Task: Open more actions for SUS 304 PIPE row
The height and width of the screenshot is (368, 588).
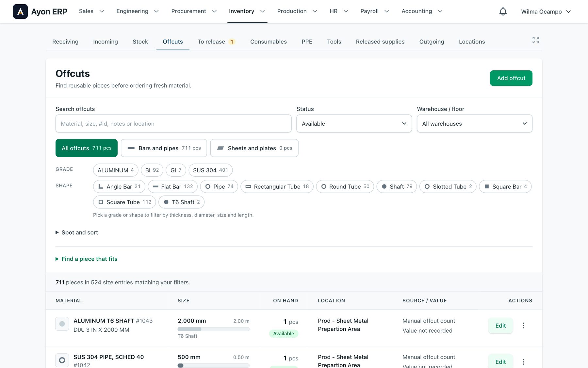Action: (523, 362)
